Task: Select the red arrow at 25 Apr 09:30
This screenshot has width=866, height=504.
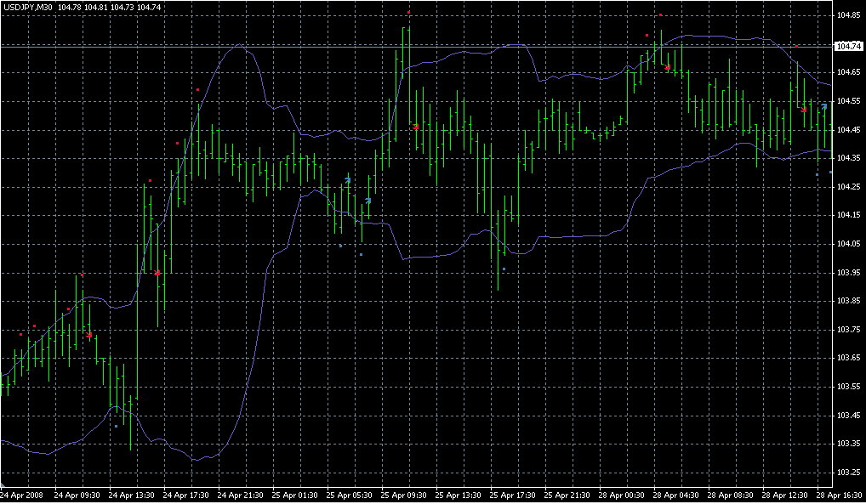Action: click(x=416, y=127)
